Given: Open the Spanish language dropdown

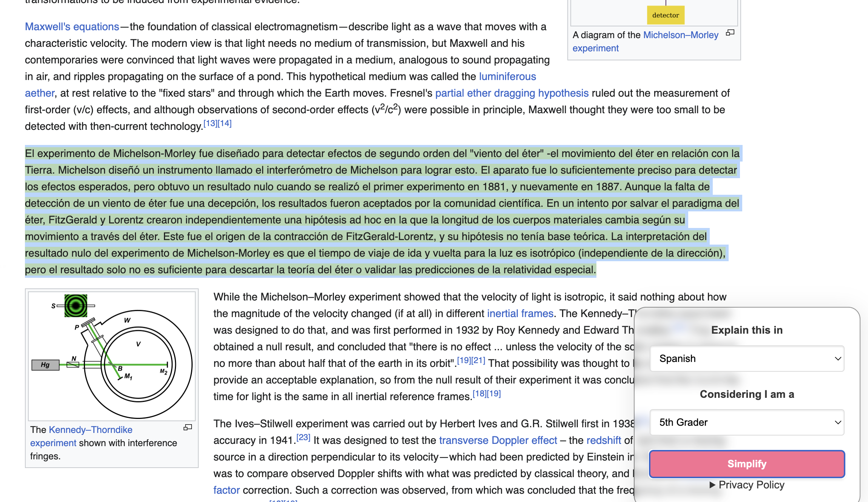Looking at the screenshot, I should click(x=747, y=359).
